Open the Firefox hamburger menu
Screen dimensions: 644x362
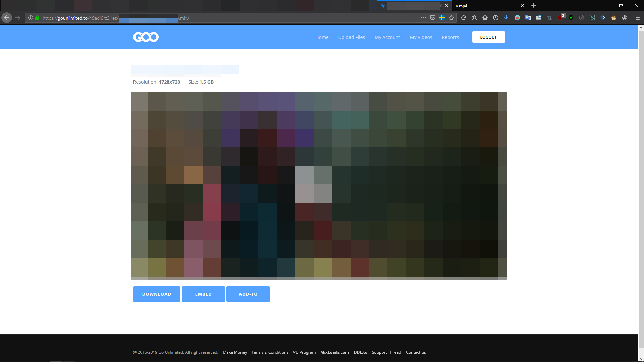[x=638, y=18]
